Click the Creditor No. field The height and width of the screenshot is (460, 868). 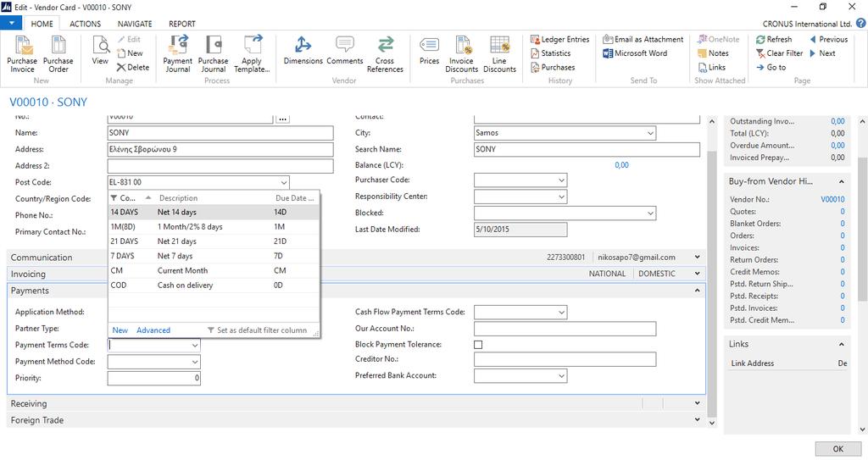point(565,359)
